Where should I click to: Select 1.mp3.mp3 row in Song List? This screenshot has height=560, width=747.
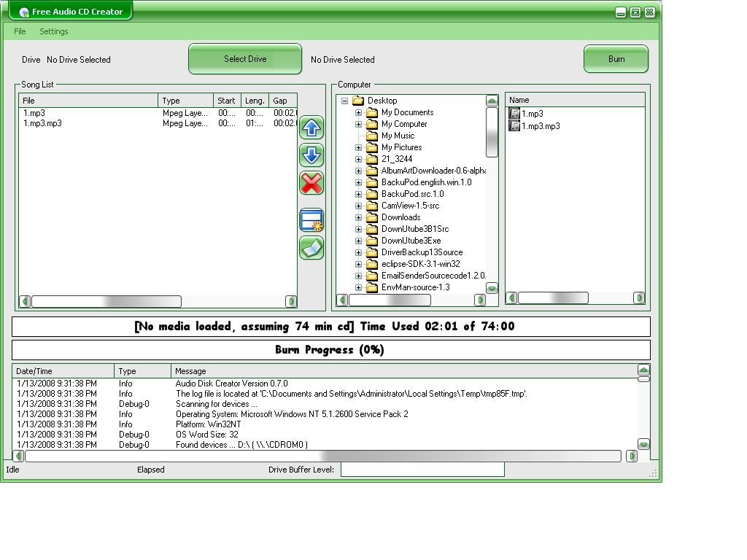158,123
